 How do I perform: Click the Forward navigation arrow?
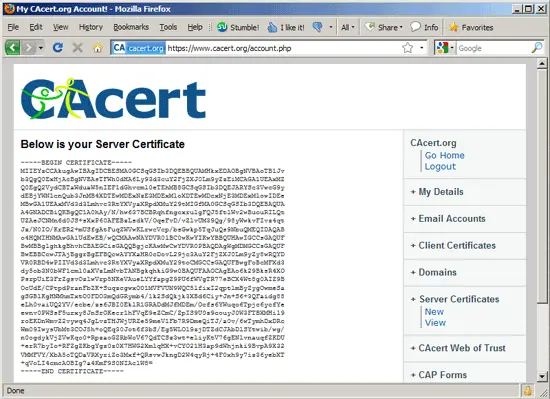[28, 47]
